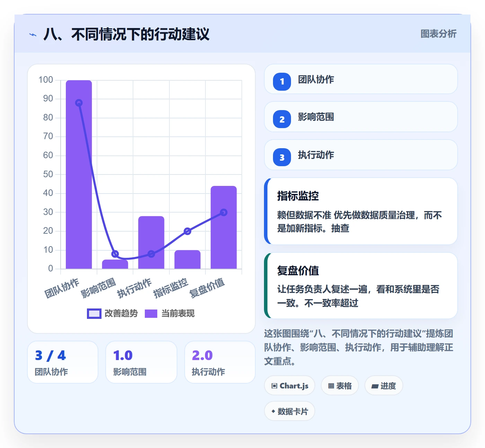Toggle the 改善趋势 legend swatch
The height and width of the screenshot is (448, 485).
[x=94, y=313]
